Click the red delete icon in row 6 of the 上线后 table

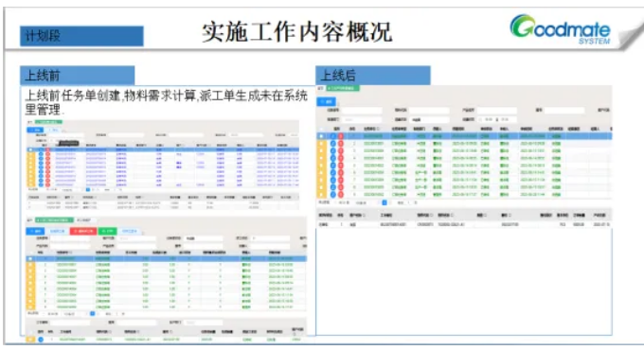(x=341, y=173)
